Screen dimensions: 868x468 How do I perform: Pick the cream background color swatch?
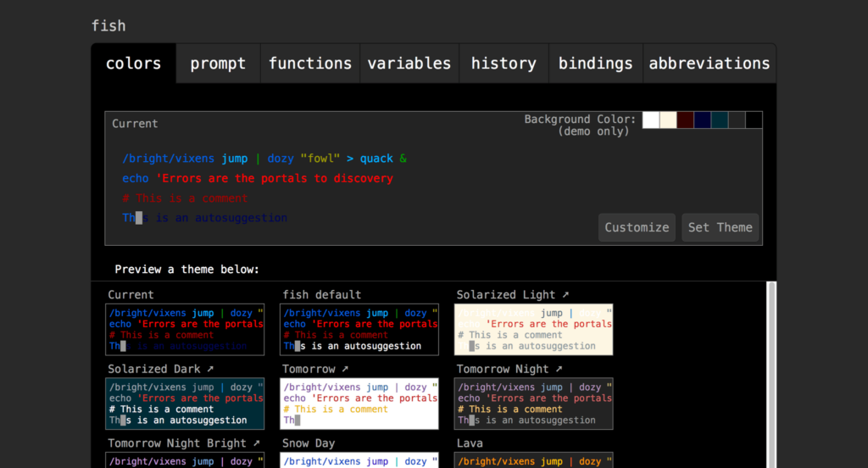click(x=668, y=120)
